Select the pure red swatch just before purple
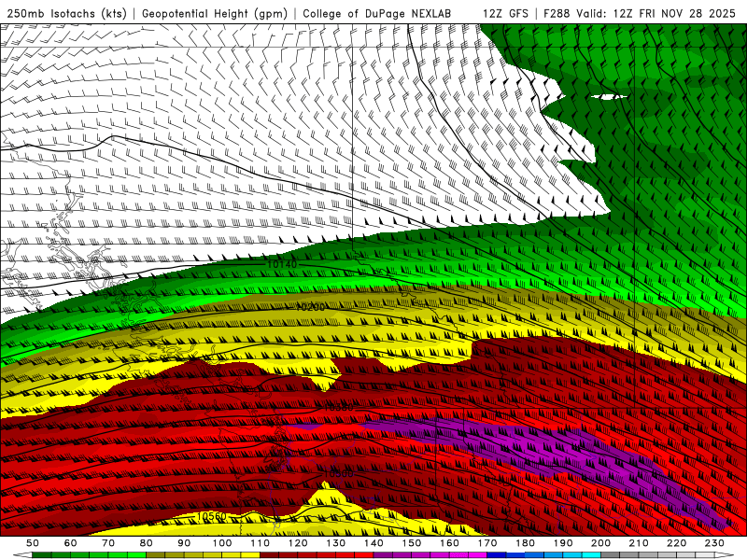747x560 pixels. pyautogui.click(x=364, y=555)
